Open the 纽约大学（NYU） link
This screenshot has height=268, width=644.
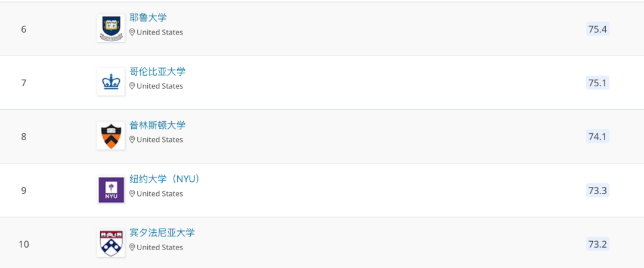(x=165, y=179)
